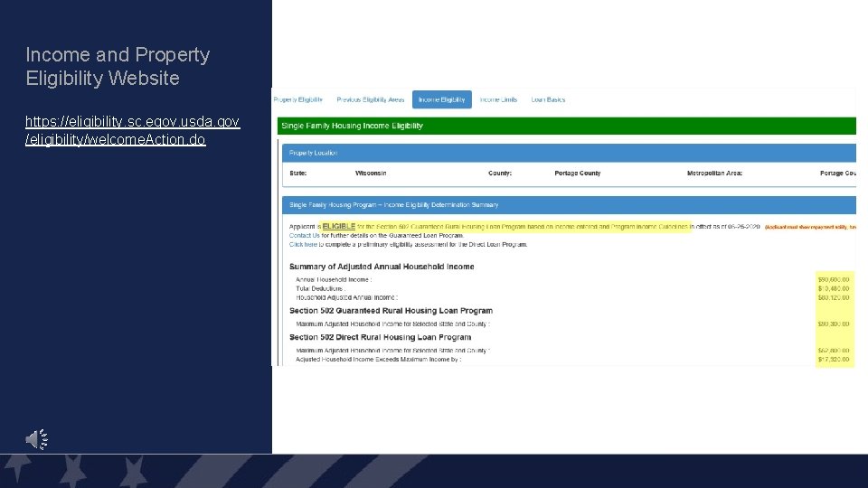The image size is (868, 488).
Task: Click the Exceeds Maximum Income dollar amount
Action: tap(833, 359)
